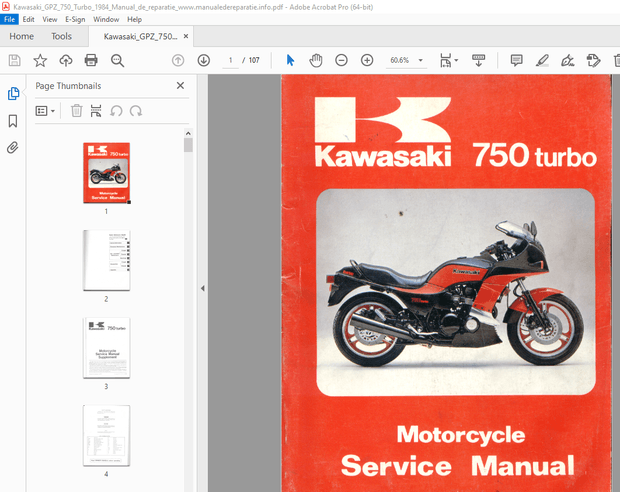The image size is (620, 492).
Task: Select the Kawasaki_GPZ_750 document tab
Action: tap(140, 36)
